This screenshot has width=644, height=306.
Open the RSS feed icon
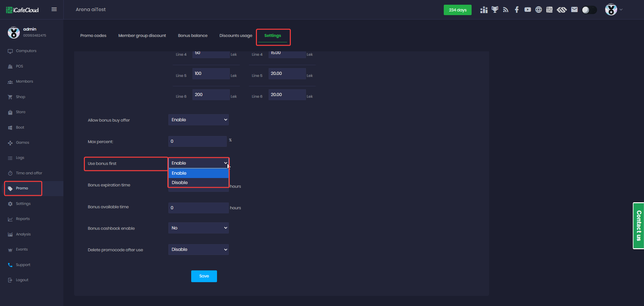point(506,10)
